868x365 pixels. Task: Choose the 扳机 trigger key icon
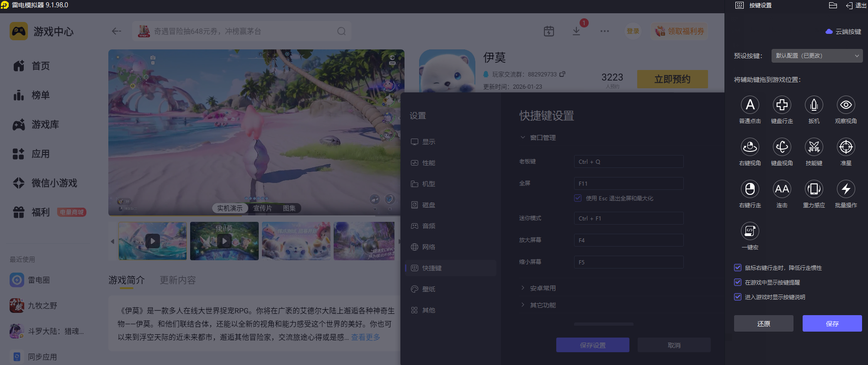[x=814, y=105]
